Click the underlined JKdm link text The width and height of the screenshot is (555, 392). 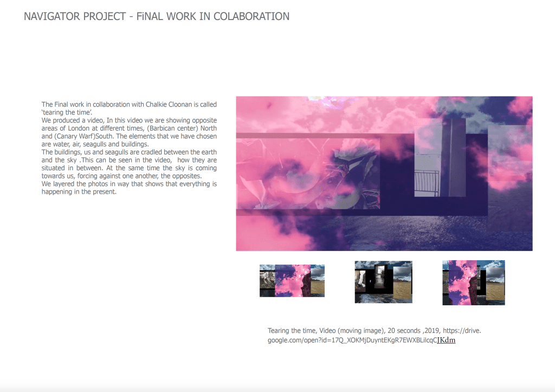pos(446,340)
